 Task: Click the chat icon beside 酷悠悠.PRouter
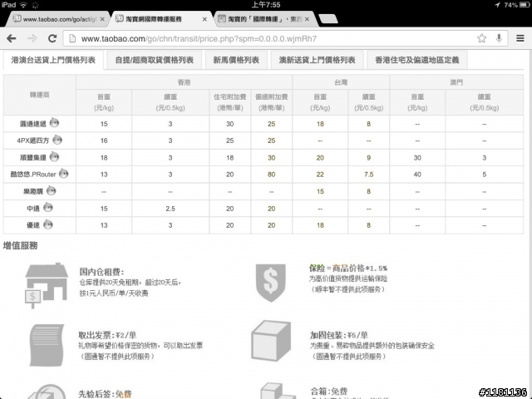point(63,174)
